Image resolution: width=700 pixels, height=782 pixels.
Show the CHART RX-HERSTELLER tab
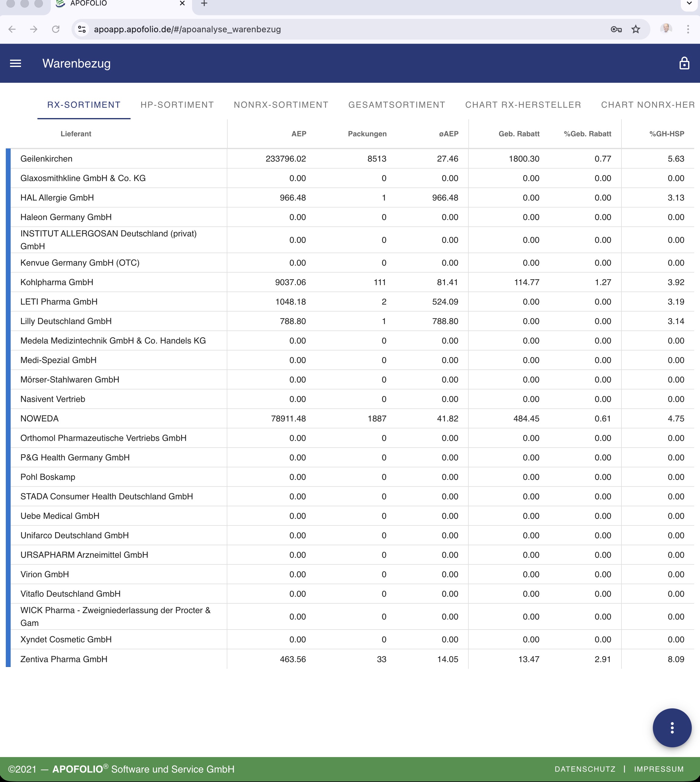pos(523,105)
